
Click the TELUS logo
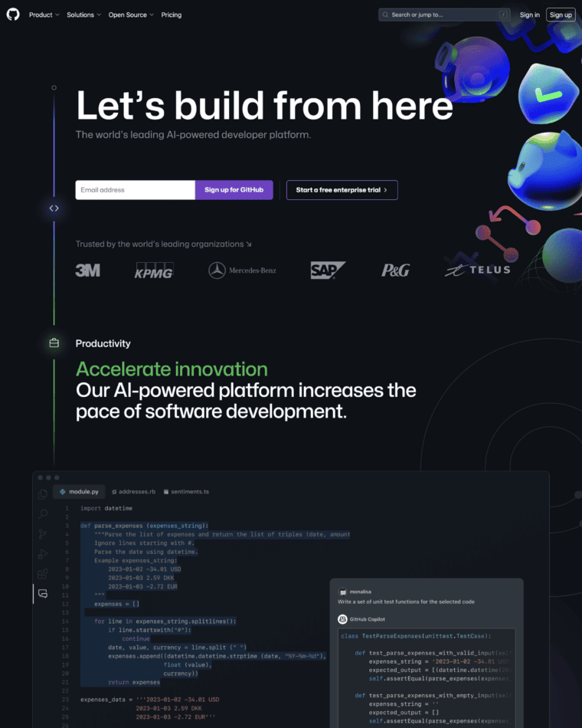tap(478, 270)
